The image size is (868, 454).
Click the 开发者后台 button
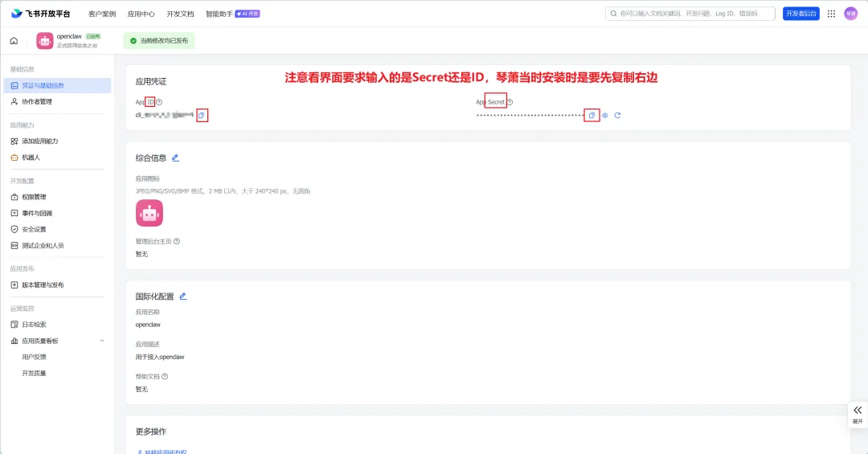(801, 14)
